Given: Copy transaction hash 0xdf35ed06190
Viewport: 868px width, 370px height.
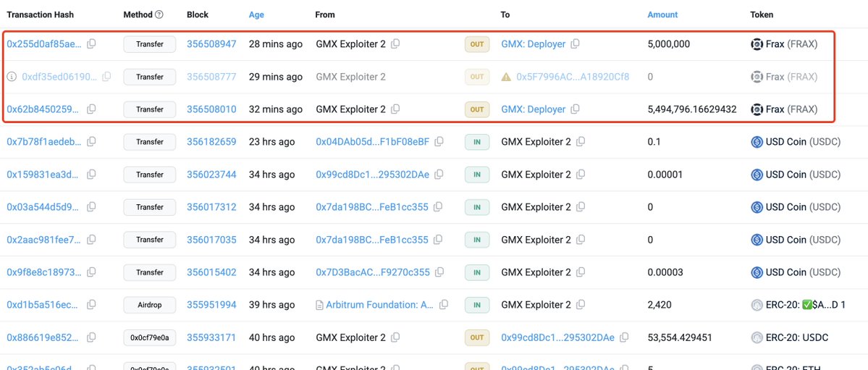Looking at the screenshot, I should (106, 77).
